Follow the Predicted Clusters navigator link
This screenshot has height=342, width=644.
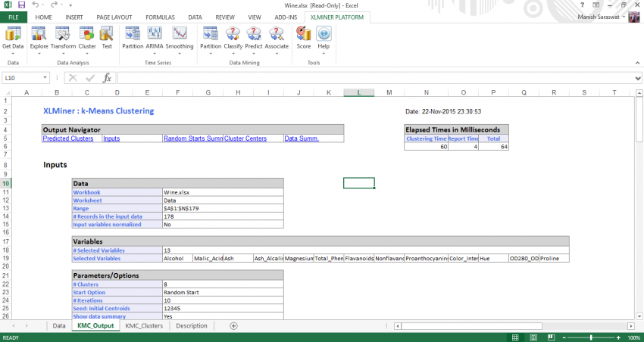tap(68, 138)
